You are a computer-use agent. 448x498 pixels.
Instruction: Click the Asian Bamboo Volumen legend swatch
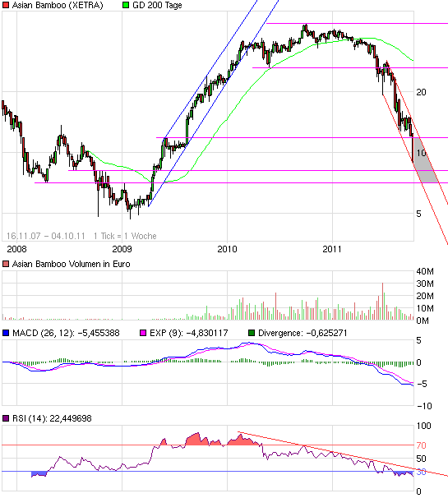click(x=6, y=264)
